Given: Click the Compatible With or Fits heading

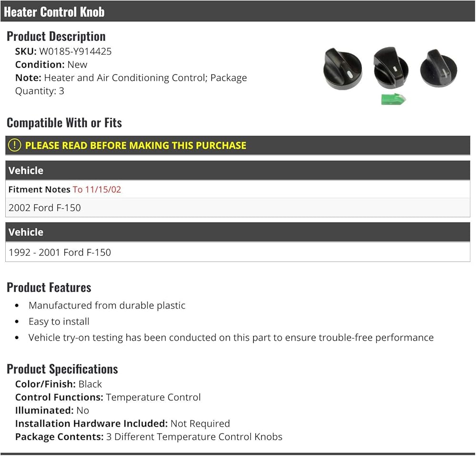Looking at the screenshot, I should click(x=64, y=123).
